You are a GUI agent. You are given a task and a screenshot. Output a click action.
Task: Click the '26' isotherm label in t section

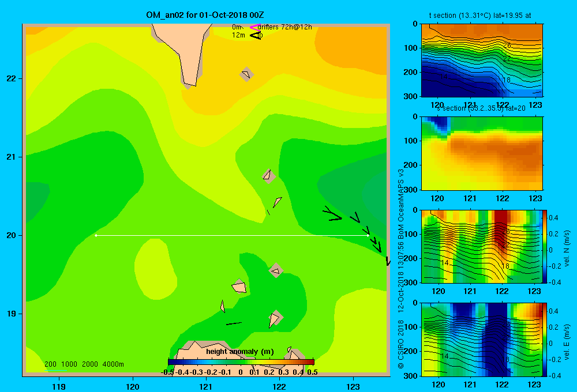tap(507, 46)
